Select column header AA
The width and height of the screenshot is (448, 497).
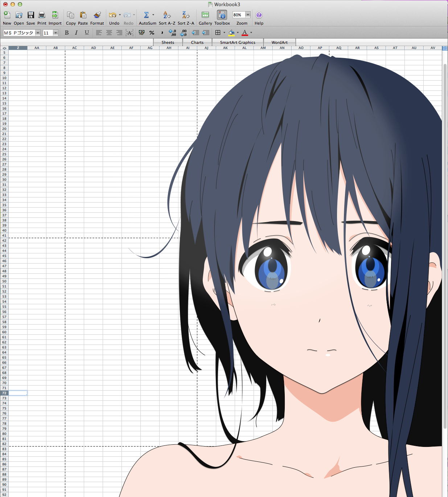click(x=37, y=48)
